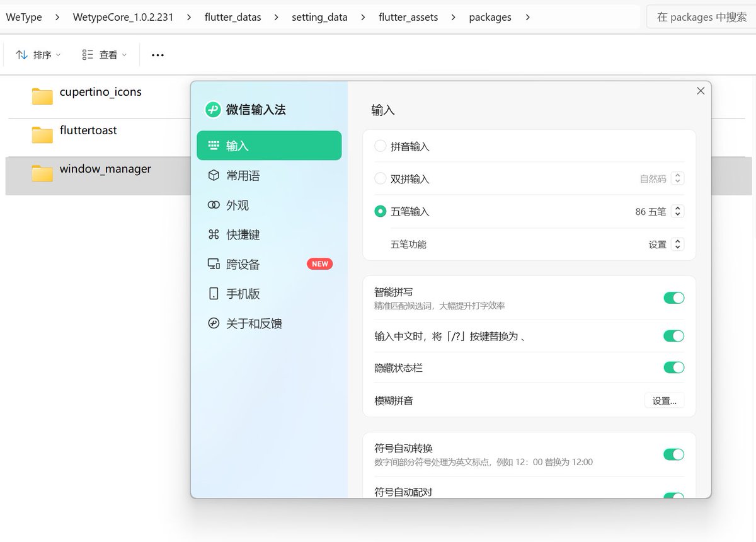The image size is (756, 542).
Task: Click phone icon beside 手机版
Action: [214, 294]
